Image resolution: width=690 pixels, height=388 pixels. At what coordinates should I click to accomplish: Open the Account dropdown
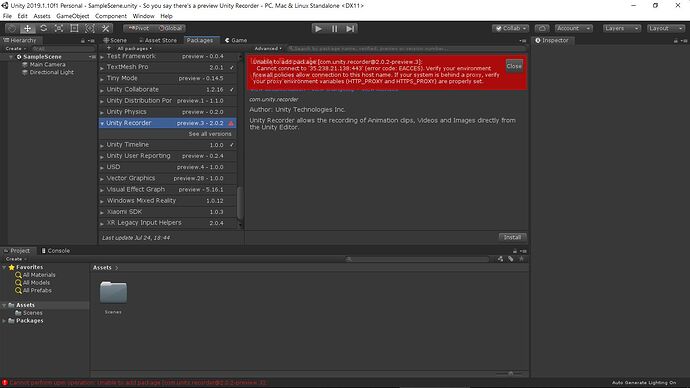pos(574,28)
